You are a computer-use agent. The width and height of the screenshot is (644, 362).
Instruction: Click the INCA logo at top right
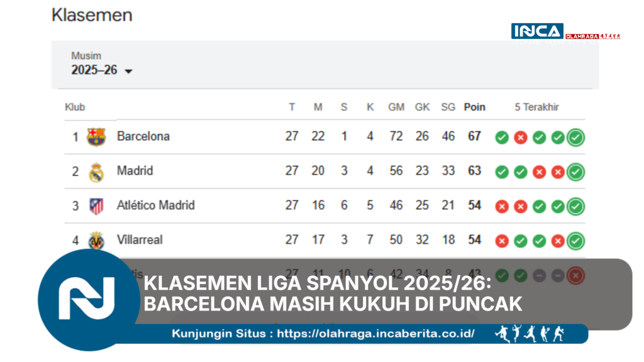tap(536, 31)
